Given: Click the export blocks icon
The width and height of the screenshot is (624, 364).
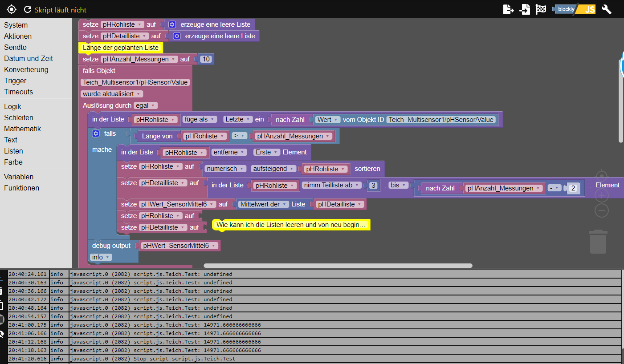Looking at the screenshot, I should pos(508,9).
